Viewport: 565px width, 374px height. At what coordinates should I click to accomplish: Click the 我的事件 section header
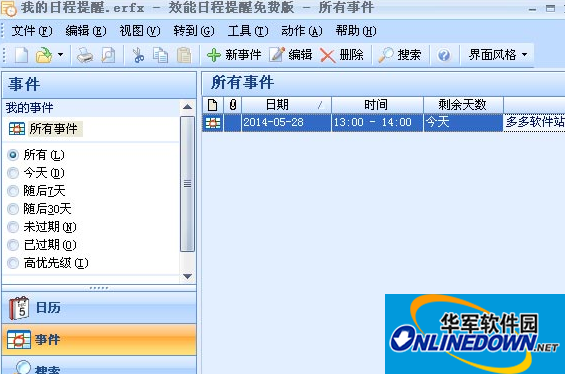30,107
